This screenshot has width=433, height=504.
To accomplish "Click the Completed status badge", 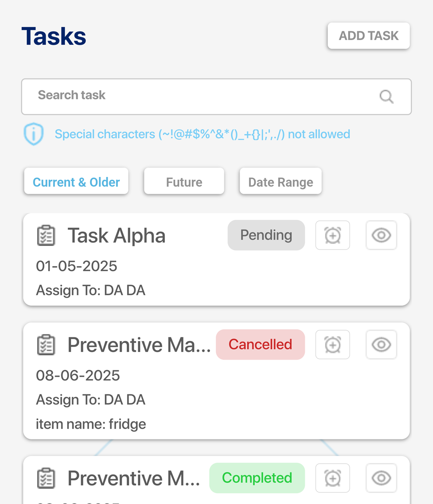I will (x=257, y=478).
